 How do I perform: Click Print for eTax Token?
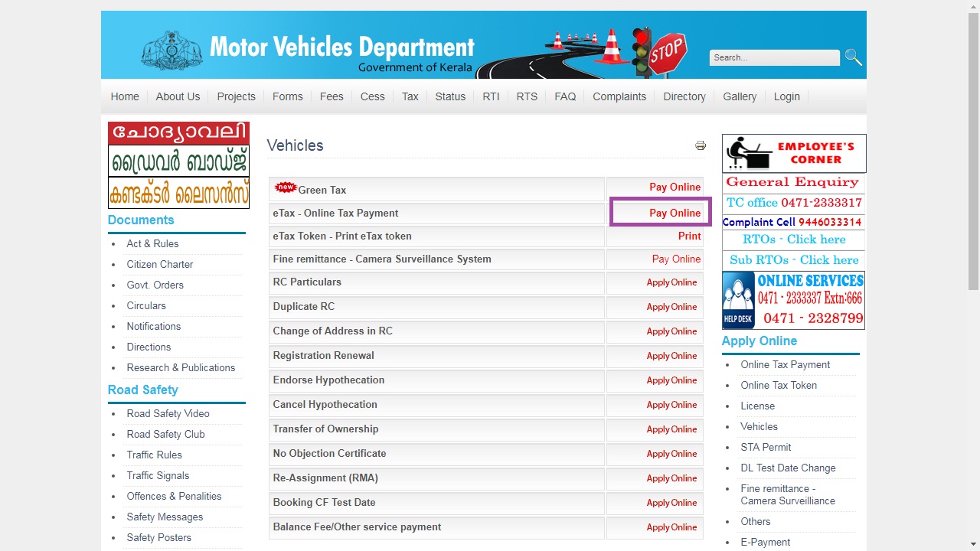tap(688, 236)
